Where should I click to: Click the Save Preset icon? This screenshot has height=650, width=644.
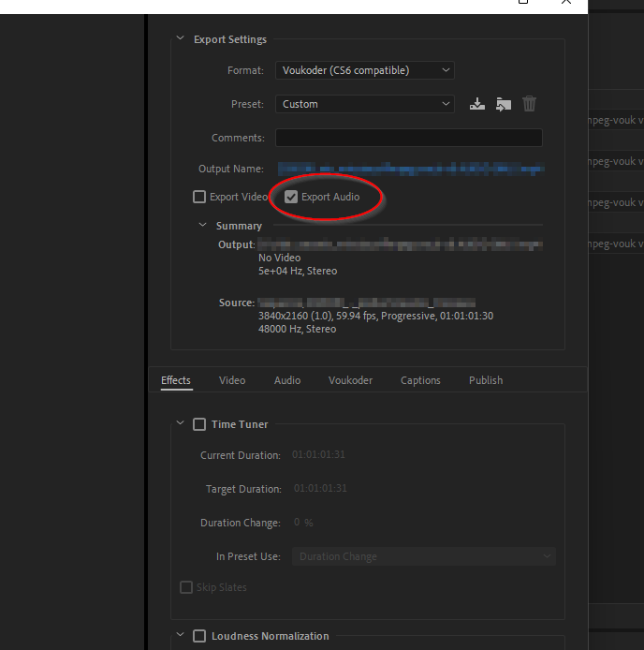477,104
